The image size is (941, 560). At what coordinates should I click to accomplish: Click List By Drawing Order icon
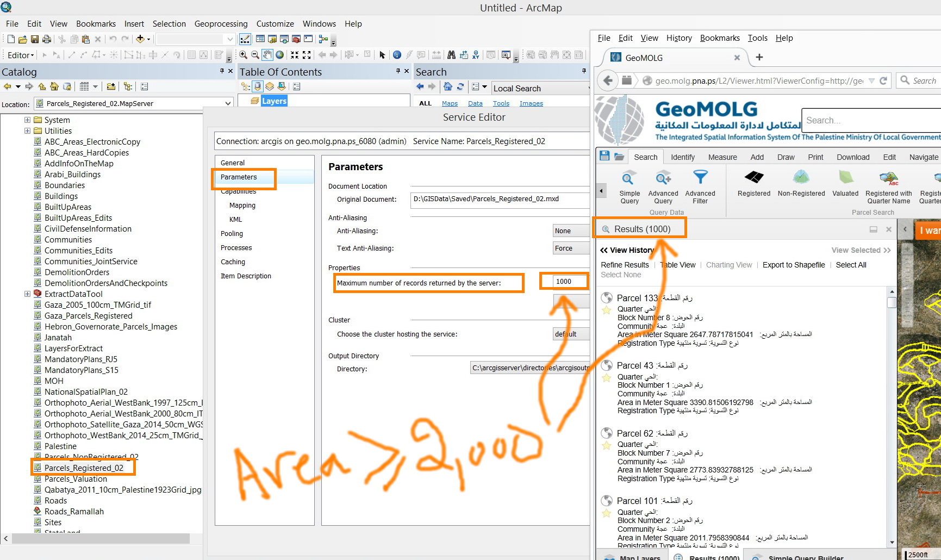tap(246, 86)
